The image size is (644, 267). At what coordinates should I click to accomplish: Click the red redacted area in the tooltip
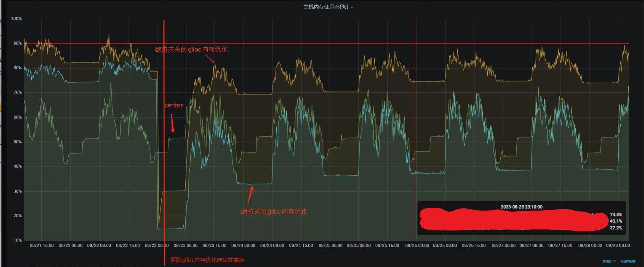pyautogui.click(x=512, y=220)
